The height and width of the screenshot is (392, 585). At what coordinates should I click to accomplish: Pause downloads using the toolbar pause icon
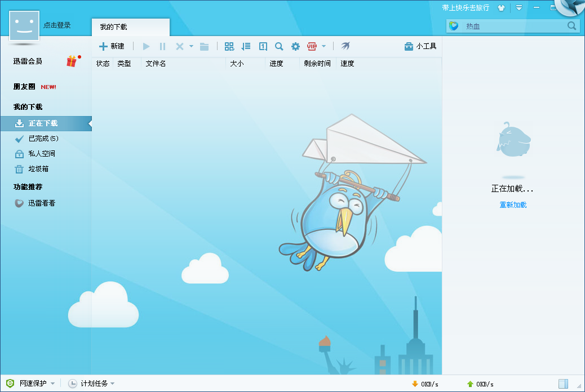(162, 46)
